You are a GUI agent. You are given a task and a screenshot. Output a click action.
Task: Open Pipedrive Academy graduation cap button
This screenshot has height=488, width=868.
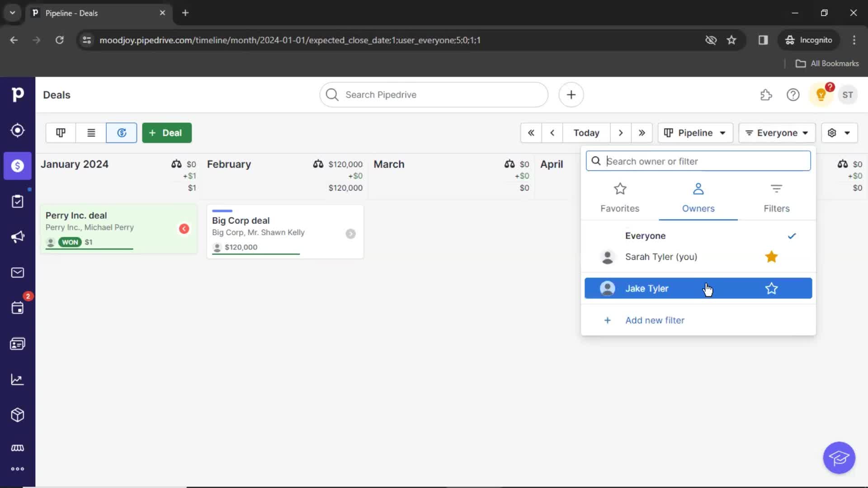click(839, 458)
